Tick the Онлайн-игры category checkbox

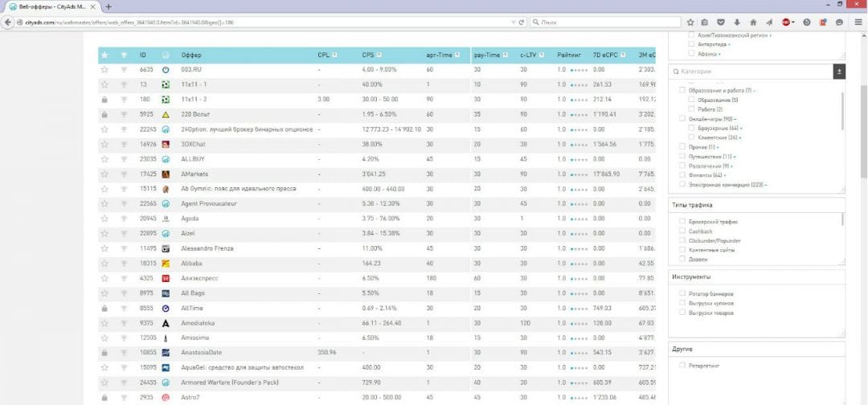(682, 118)
